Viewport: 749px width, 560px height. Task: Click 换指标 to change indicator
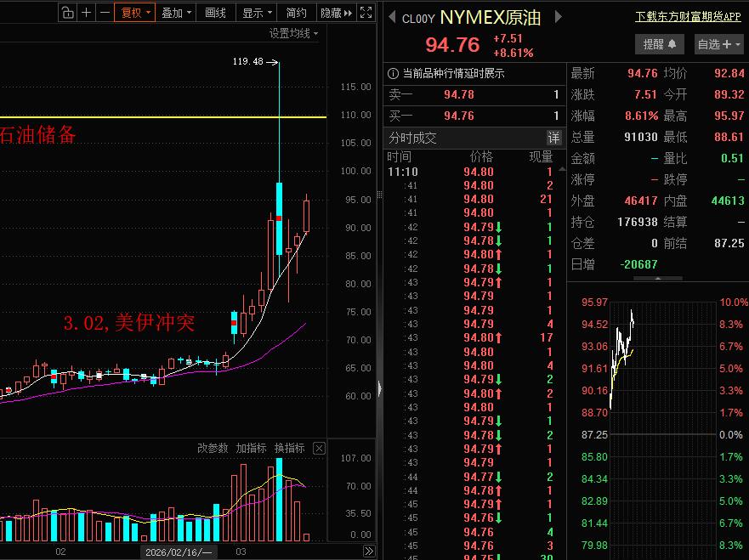tap(289, 449)
